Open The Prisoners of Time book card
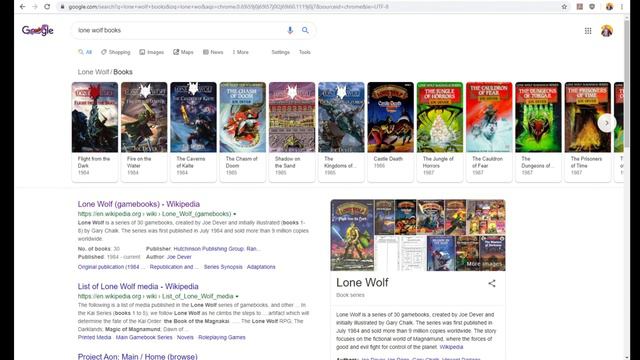 (x=588, y=131)
